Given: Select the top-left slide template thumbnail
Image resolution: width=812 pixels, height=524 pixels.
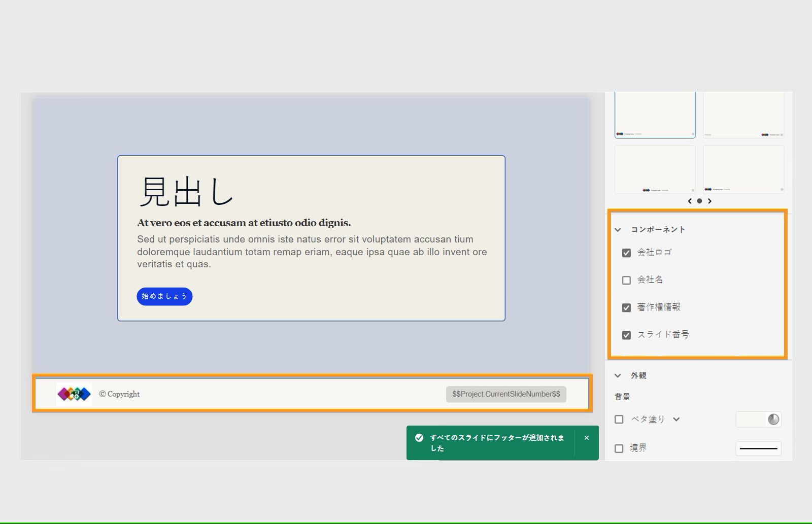Looking at the screenshot, I should pos(655,114).
